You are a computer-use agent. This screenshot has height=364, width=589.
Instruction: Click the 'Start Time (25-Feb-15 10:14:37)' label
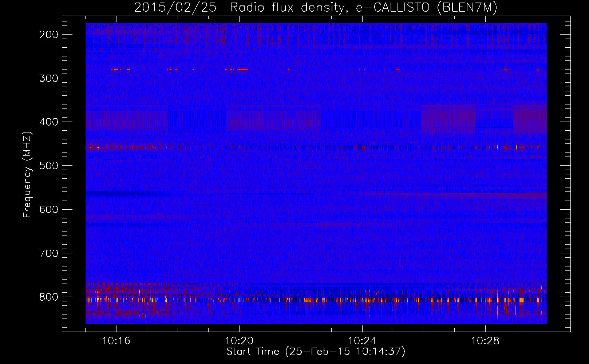coord(316,352)
